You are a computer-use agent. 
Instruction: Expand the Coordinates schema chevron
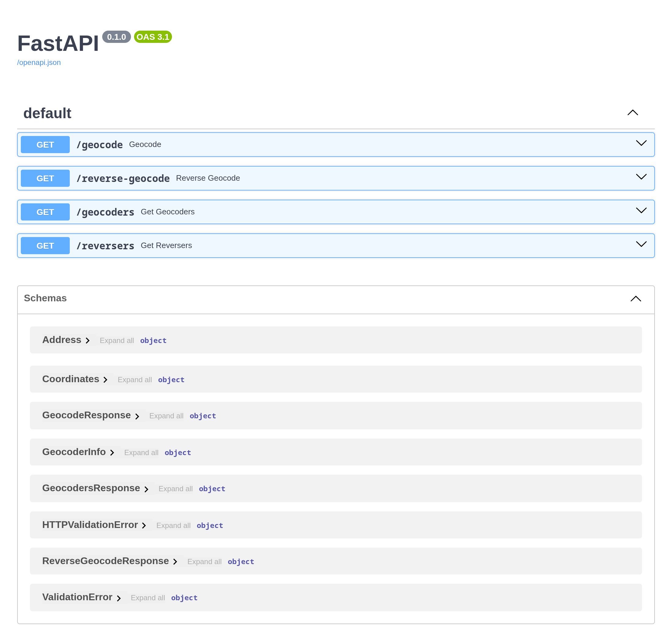click(x=106, y=379)
